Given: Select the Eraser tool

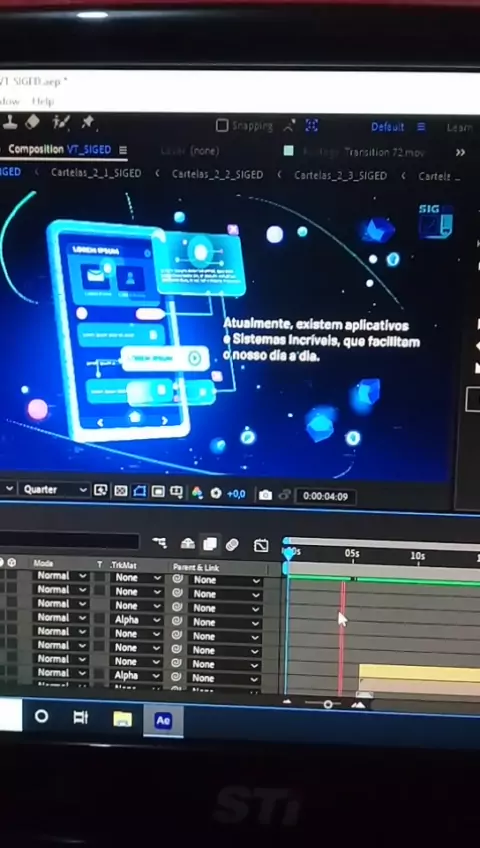Looking at the screenshot, I should point(32,122).
